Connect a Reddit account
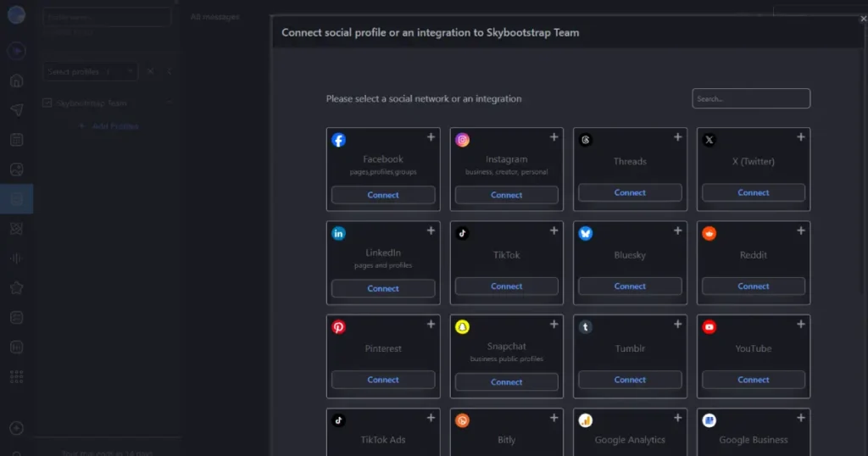Image resolution: width=868 pixels, height=456 pixels. 754,286
